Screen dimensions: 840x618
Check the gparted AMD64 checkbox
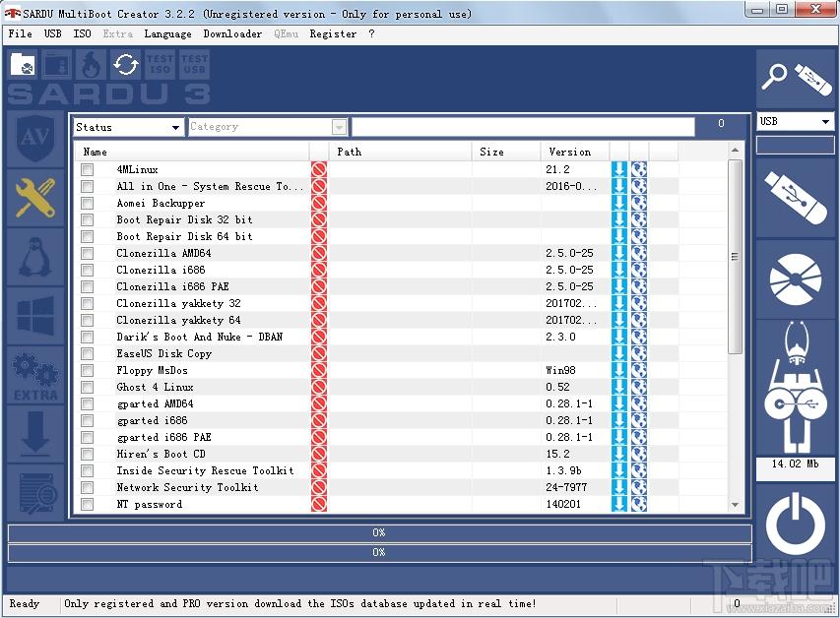click(x=88, y=403)
